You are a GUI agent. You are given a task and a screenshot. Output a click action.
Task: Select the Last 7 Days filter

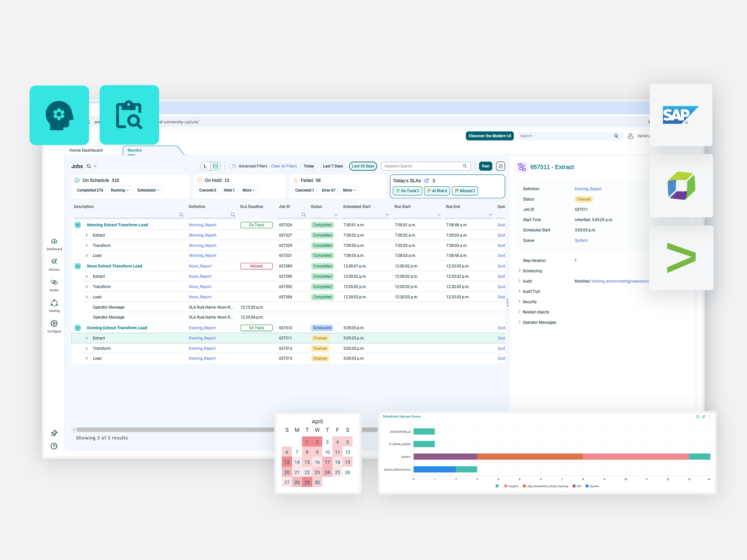[333, 166]
